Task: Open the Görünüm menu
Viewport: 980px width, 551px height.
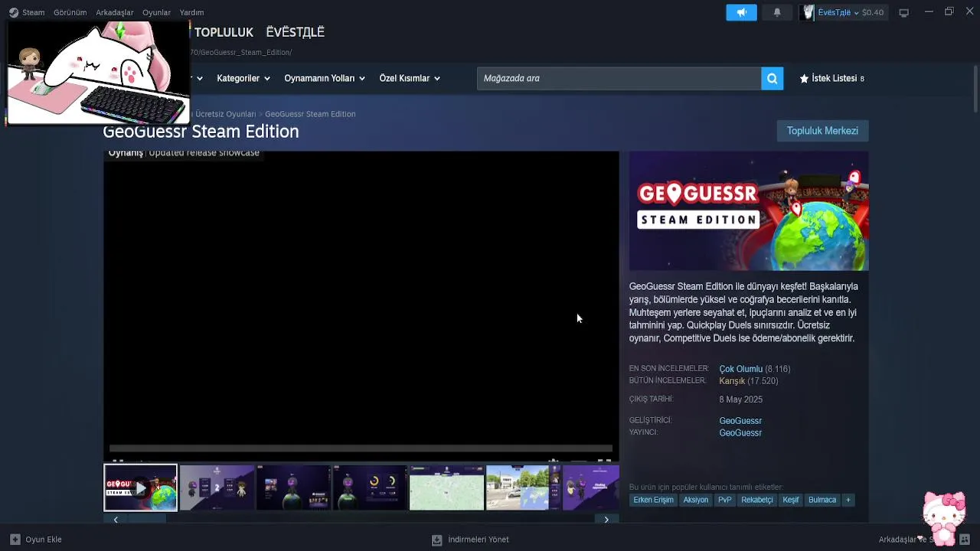Action: 70,12
